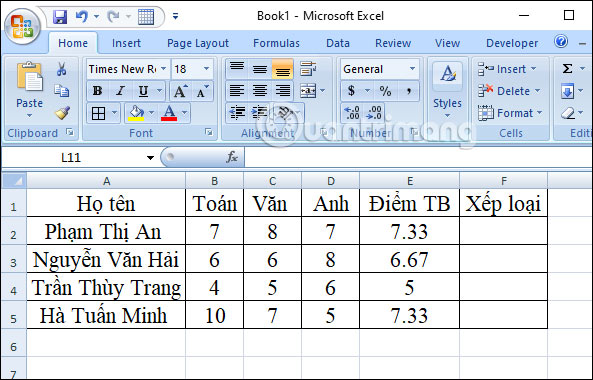Apply Accounting dollar number format
Image resolution: width=593 pixels, height=380 pixels.
[351, 91]
